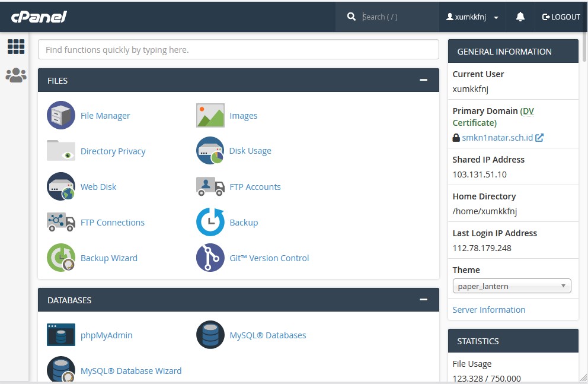Click the search magnifier icon
Viewport: 588px width, 384px height.
351,17
